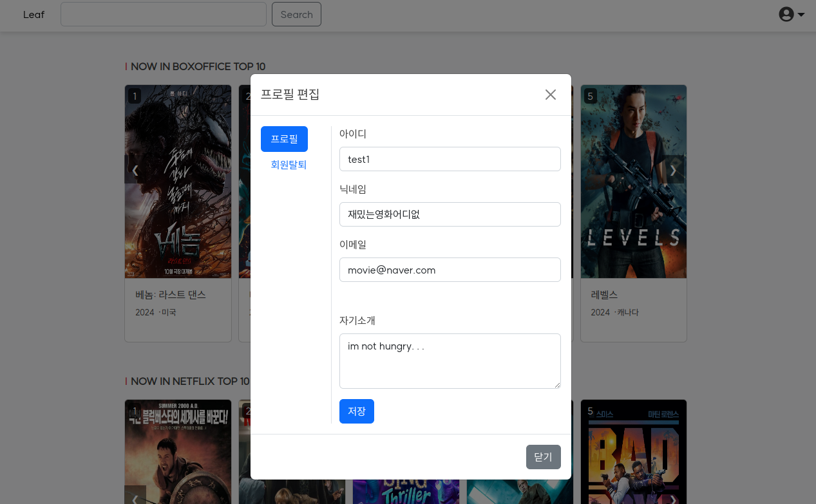This screenshot has width=816, height=504.
Task: Save profile with the 저장 button
Action: tap(357, 411)
